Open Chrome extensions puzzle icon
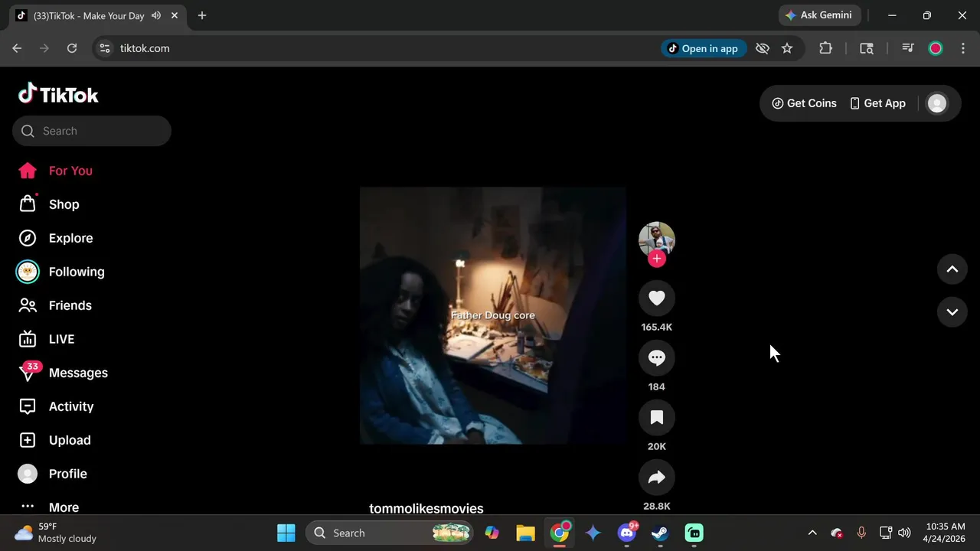 pyautogui.click(x=825, y=48)
